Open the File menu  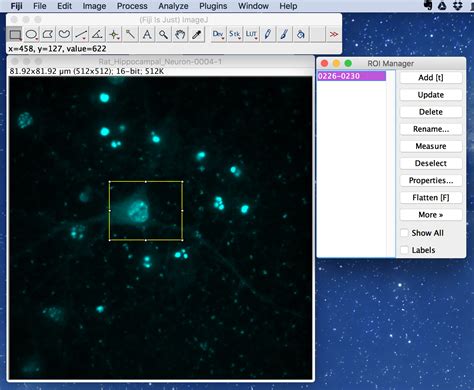(x=40, y=6)
